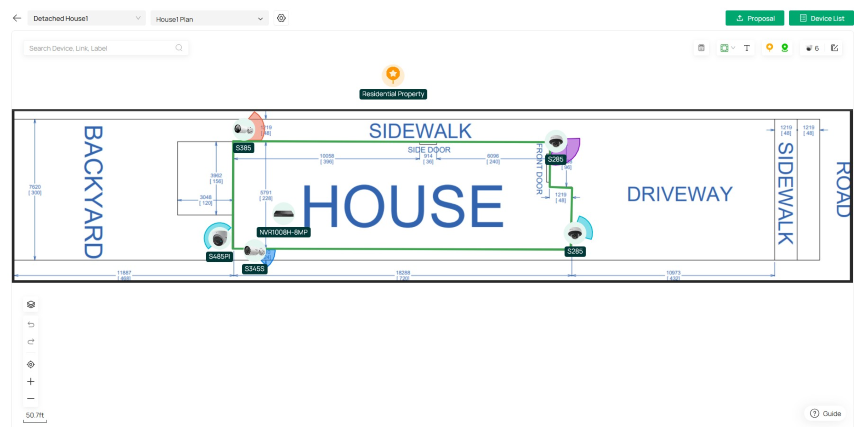Choose the green location marker tool

tap(785, 48)
